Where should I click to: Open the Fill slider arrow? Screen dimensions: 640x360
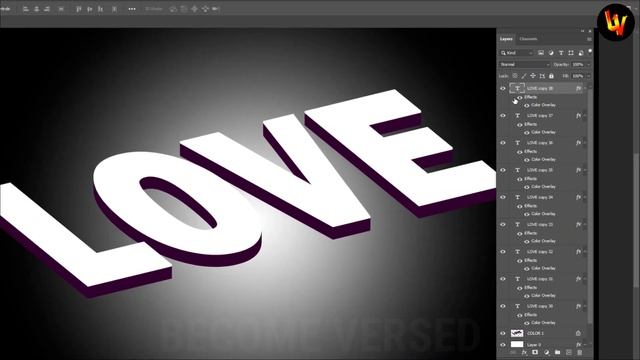[589, 76]
